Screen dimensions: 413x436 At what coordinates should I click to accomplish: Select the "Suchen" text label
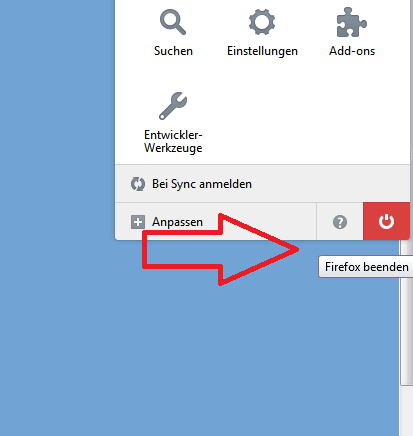173,51
